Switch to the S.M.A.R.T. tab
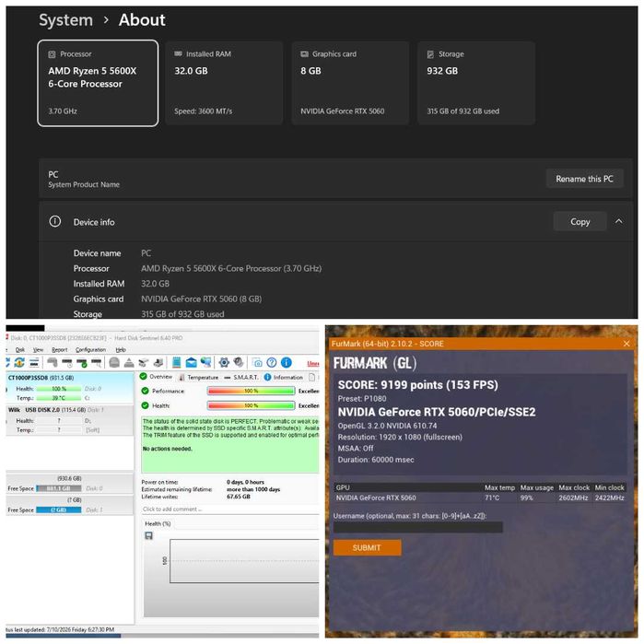This screenshot has height=644, width=644. point(241,377)
